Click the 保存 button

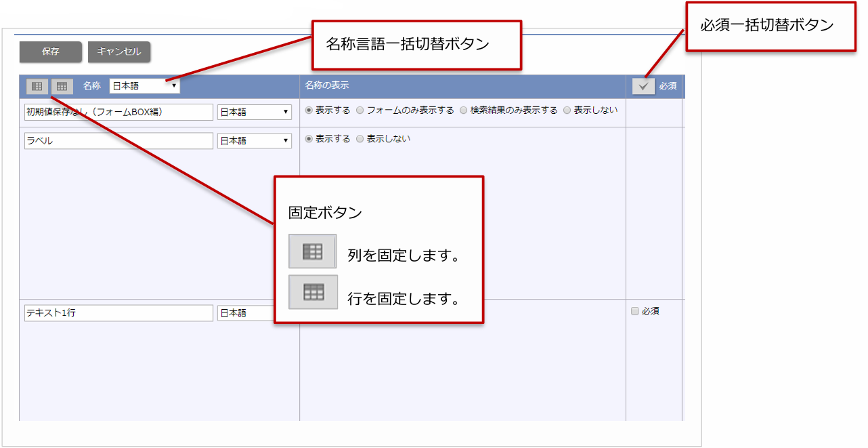pos(51,52)
